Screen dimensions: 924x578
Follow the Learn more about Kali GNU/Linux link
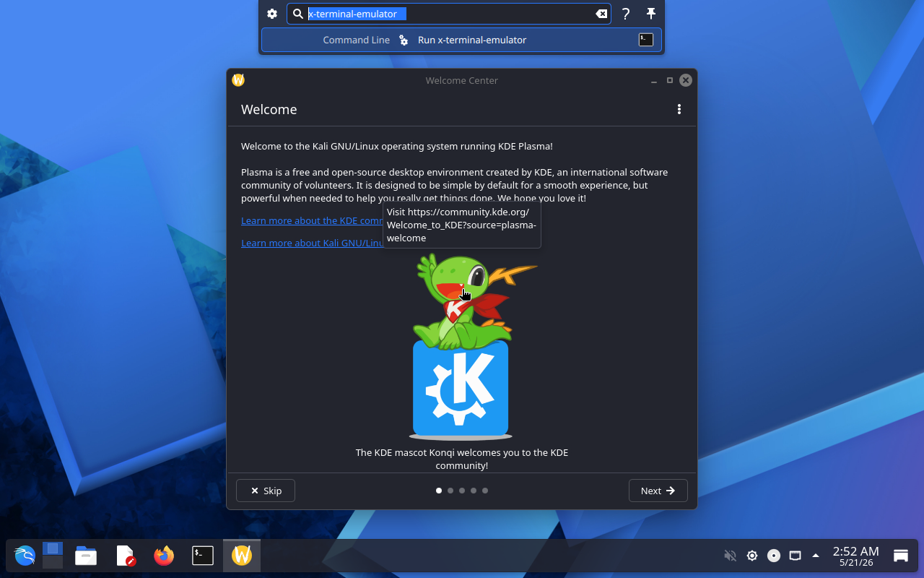coord(312,243)
